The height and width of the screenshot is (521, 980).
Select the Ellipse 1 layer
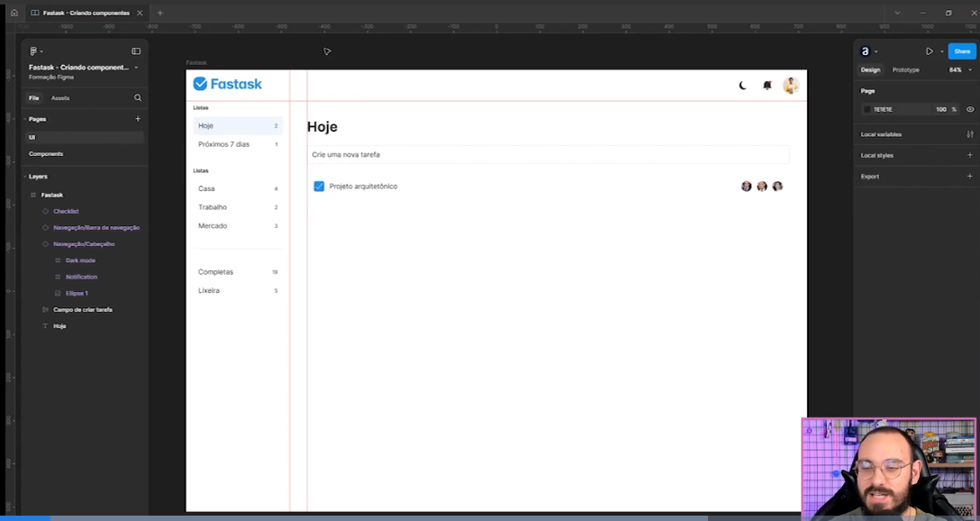pos(77,293)
